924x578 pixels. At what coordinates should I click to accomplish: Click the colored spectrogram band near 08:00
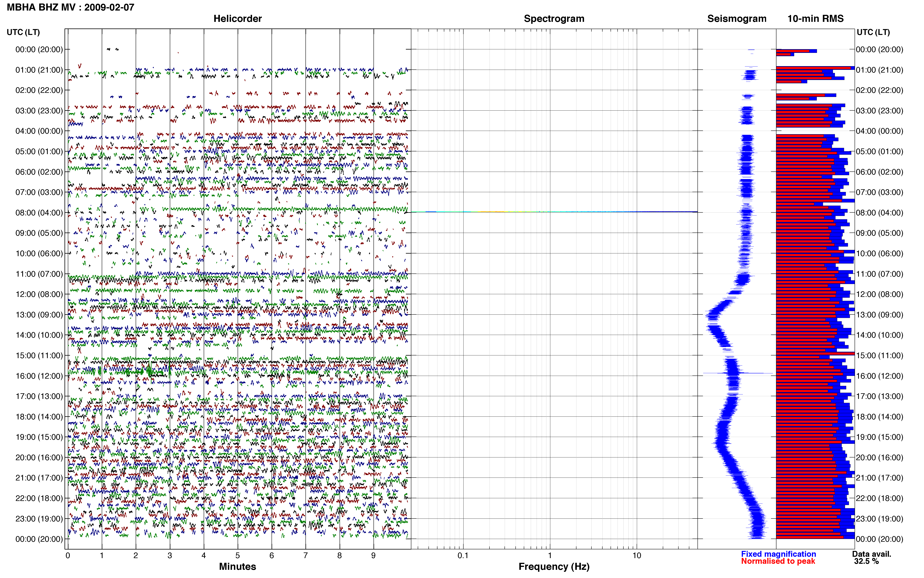(554, 211)
